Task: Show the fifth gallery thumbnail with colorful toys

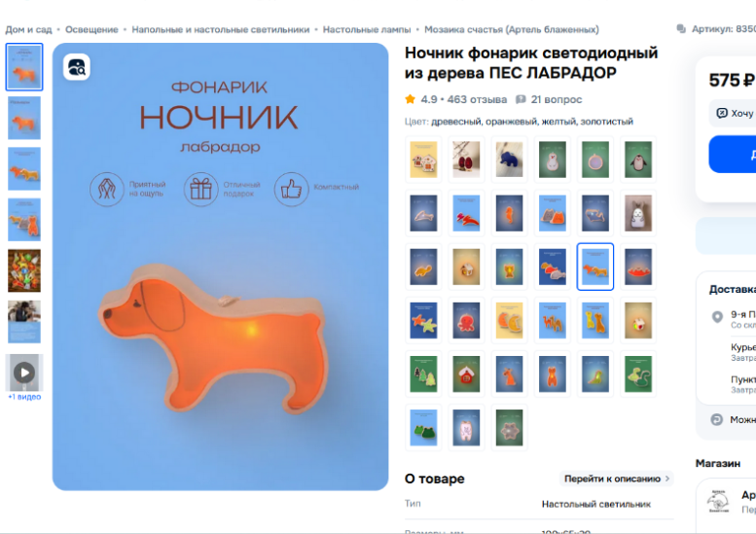Action: coord(24,270)
